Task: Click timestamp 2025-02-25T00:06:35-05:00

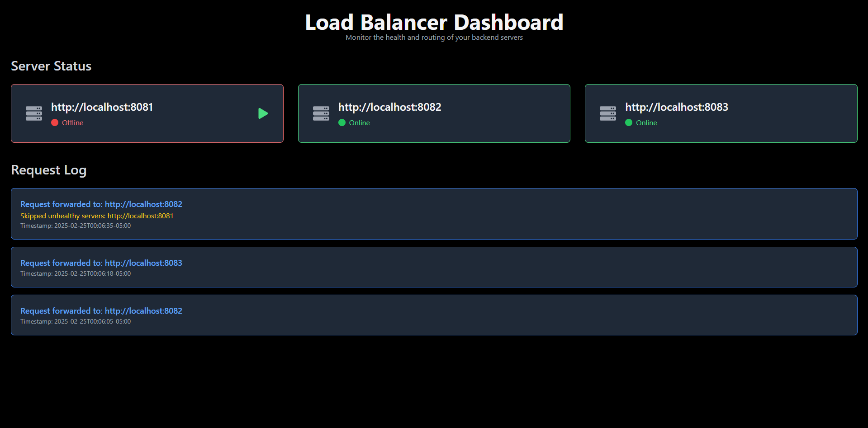Action: (x=76, y=226)
